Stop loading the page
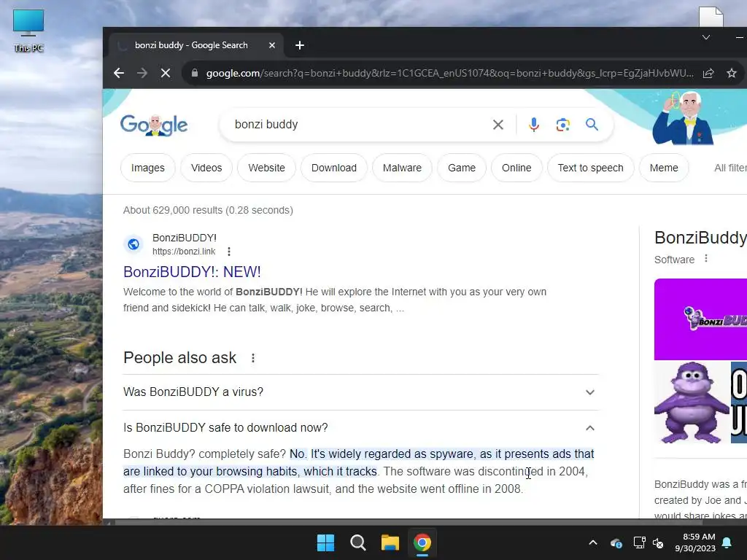The image size is (747, 560). click(166, 73)
